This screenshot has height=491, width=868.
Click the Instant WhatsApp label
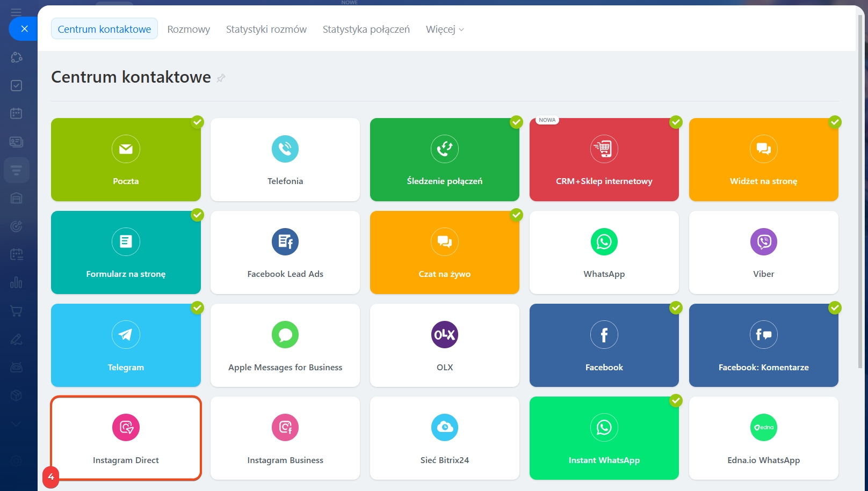(604, 460)
